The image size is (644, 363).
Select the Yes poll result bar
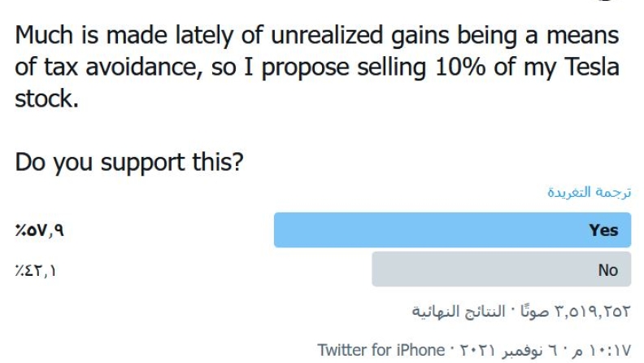pos(452,230)
